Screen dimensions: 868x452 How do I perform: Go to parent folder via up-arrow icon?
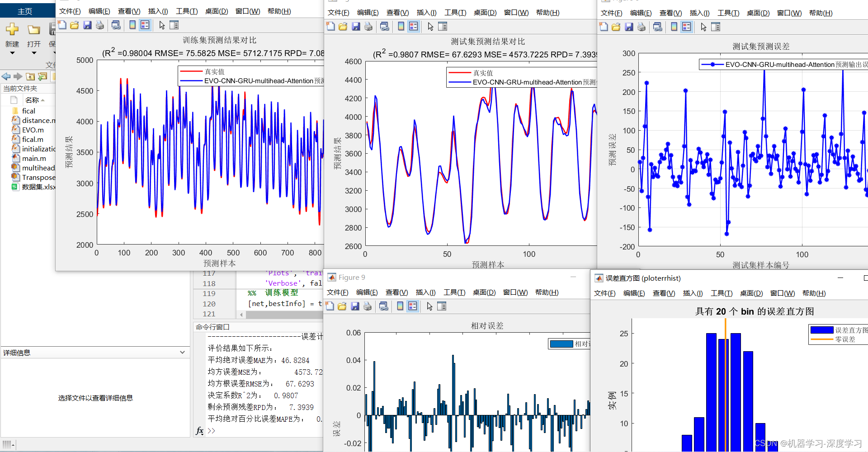pyautogui.click(x=30, y=77)
